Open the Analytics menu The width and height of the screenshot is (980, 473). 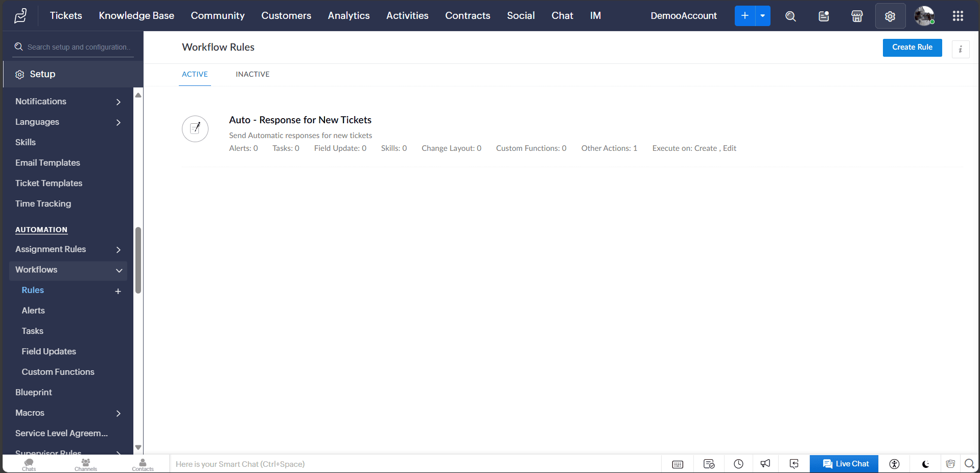(348, 16)
